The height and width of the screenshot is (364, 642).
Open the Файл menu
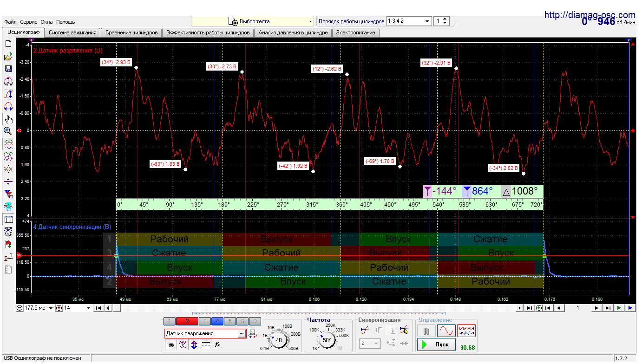[x=10, y=22]
